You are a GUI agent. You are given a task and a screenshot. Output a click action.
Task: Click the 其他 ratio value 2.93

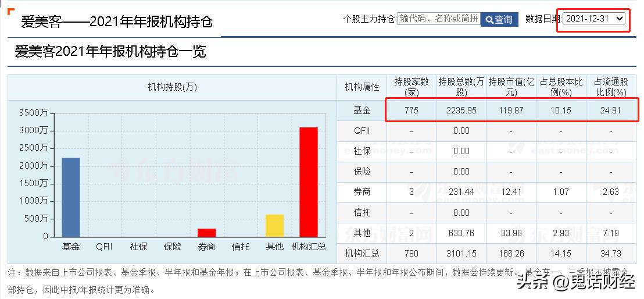pyautogui.click(x=561, y=233)
